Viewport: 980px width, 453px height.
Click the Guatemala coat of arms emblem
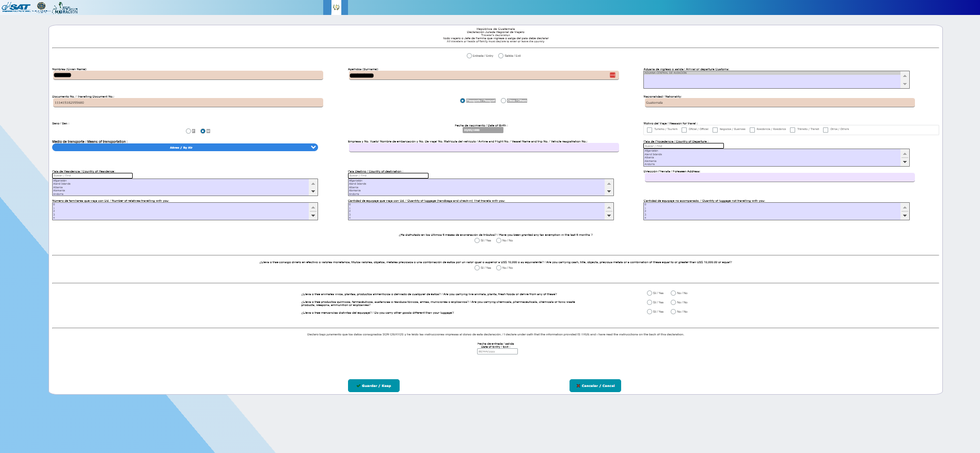(336, 7)
